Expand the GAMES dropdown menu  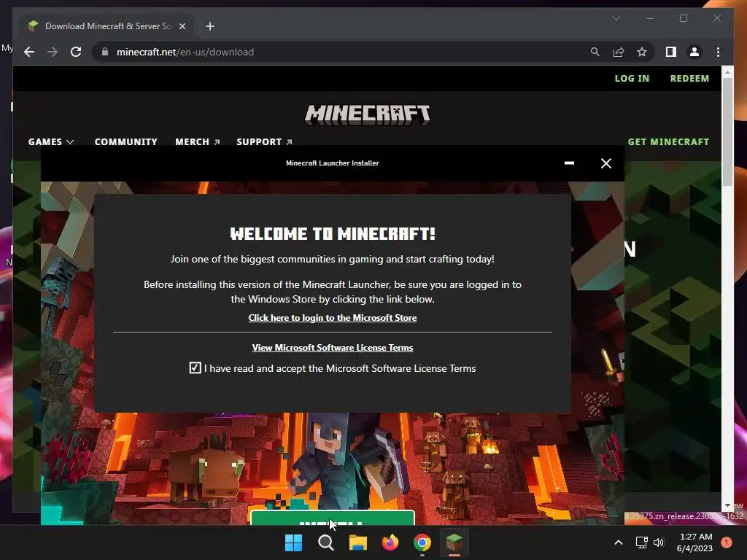coord(50,142)
